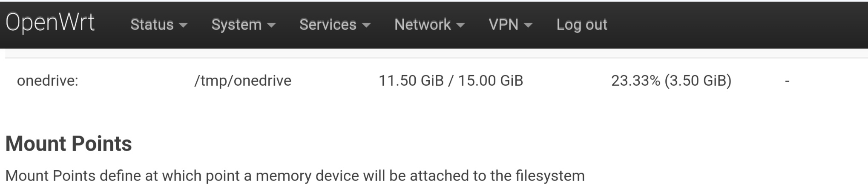Open the VPN menu

[x=510, y=25]
